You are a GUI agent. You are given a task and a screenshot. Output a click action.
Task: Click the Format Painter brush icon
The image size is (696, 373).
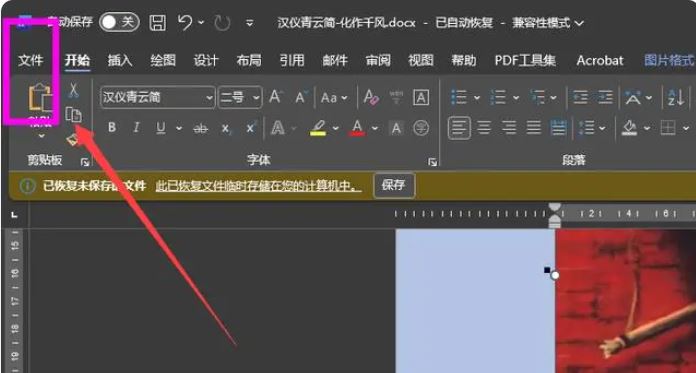[72, 140]
